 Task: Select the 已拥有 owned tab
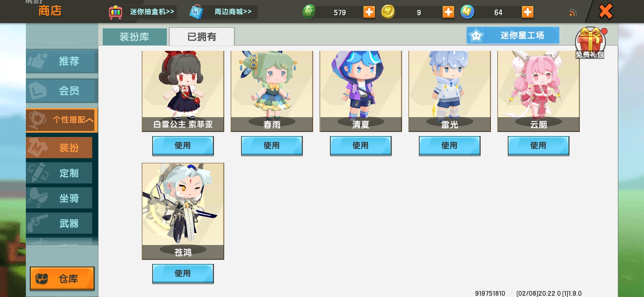pos(202,37)
